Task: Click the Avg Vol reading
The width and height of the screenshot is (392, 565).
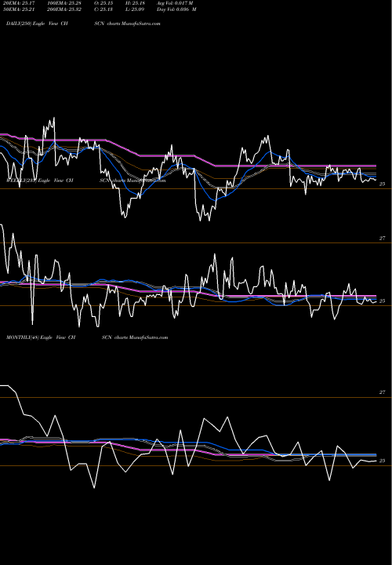Action: pos(175,3)
